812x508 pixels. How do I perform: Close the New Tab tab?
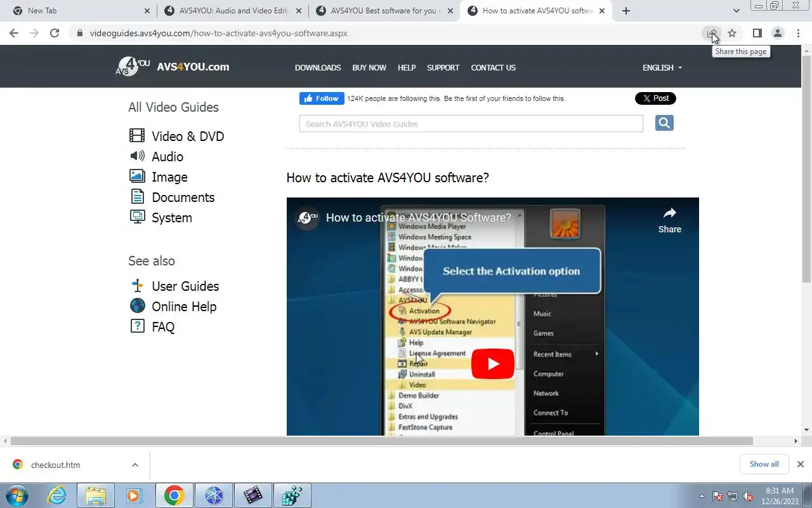[147, 11]
